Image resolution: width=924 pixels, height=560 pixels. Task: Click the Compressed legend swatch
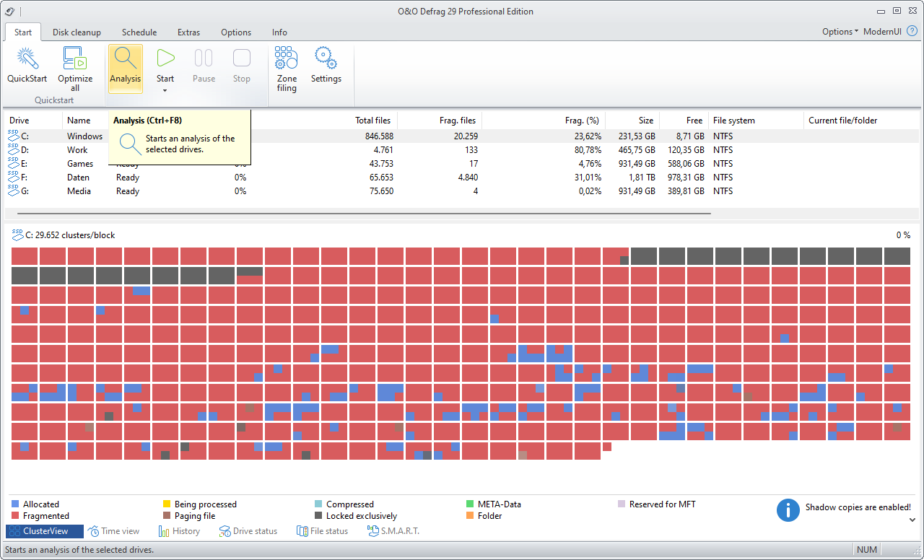click(x=318, y=504)
